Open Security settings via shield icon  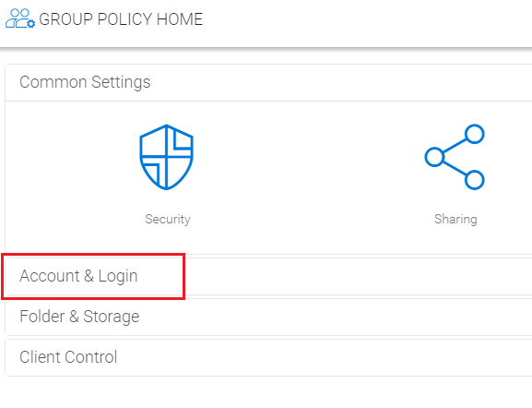point(166,157)
